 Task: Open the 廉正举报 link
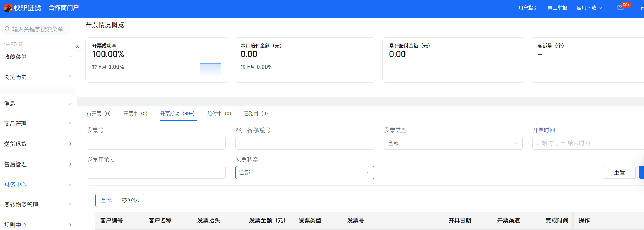[557, 8]
